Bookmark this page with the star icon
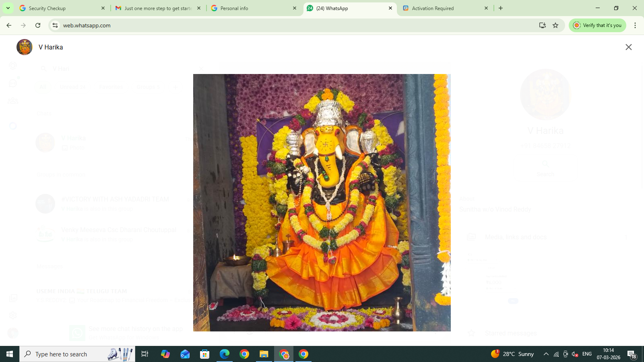644x362 pixels. (x=555, y=25)
